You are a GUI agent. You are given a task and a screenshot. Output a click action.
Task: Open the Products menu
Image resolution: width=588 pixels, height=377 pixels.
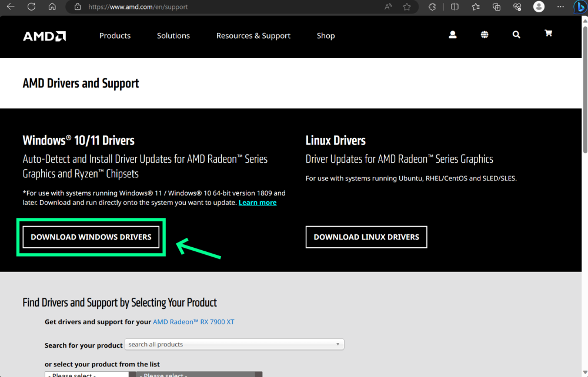[115, 36]
